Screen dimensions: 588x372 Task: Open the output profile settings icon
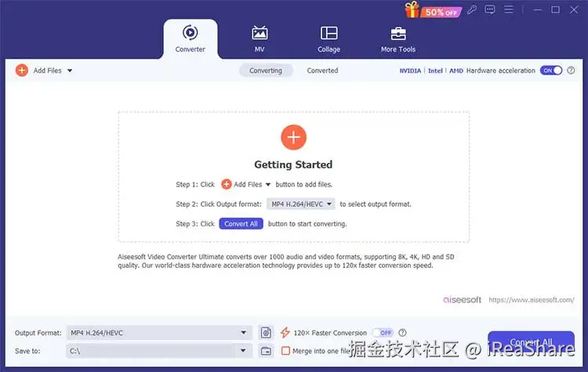point(266,333)
